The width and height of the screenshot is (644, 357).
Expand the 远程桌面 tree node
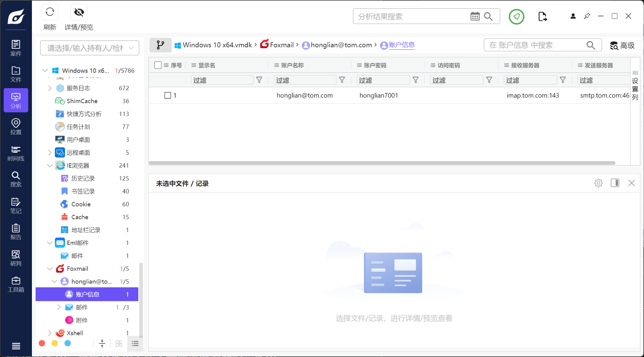click(x=50, y=153)
